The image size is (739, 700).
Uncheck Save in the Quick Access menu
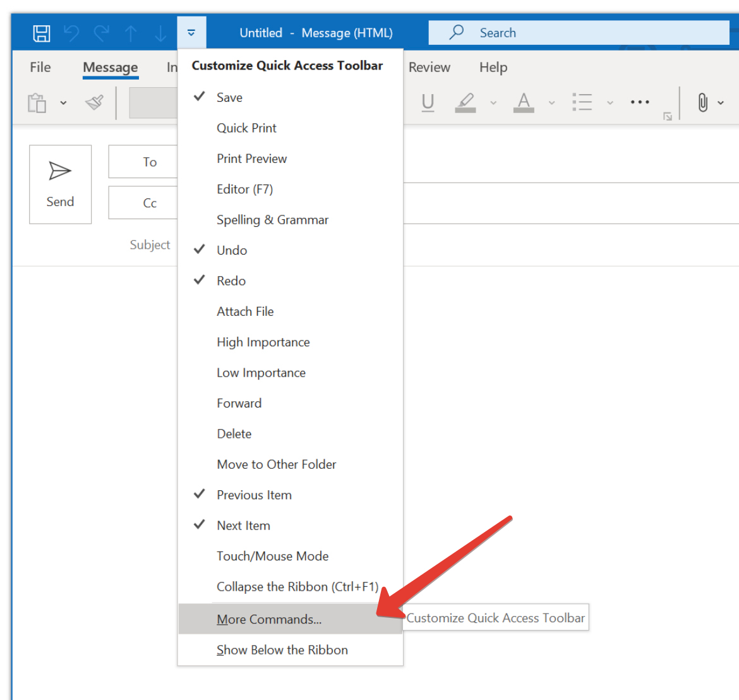229,97
